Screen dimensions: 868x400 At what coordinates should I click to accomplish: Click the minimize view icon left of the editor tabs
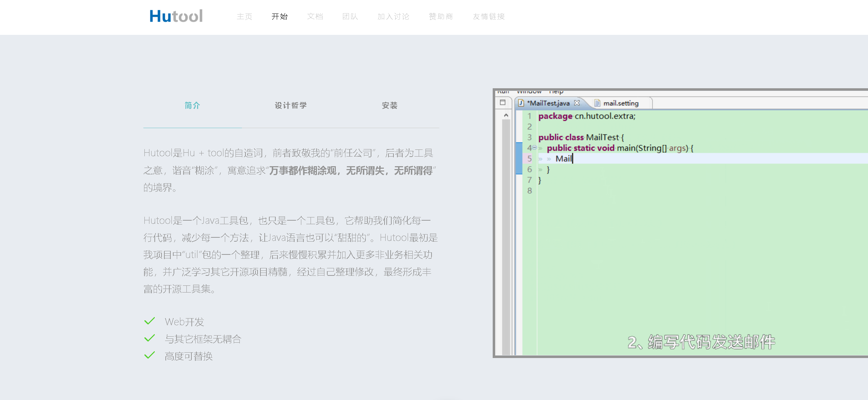(503, 102)
